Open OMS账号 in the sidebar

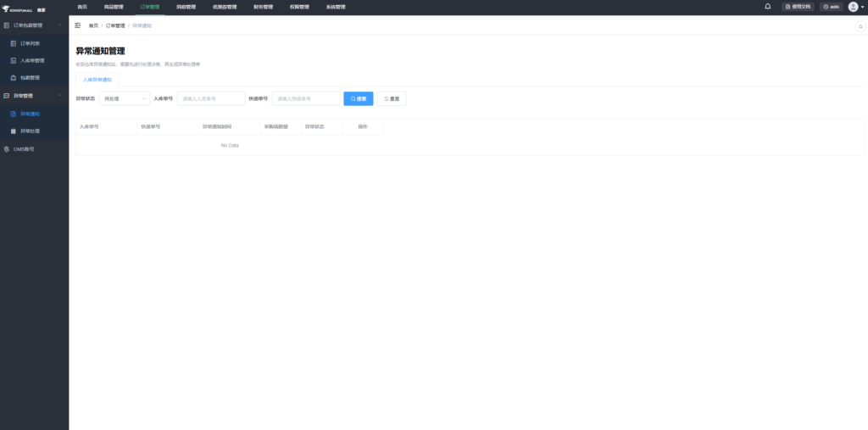pyautogui.click(x=25, y=149)
